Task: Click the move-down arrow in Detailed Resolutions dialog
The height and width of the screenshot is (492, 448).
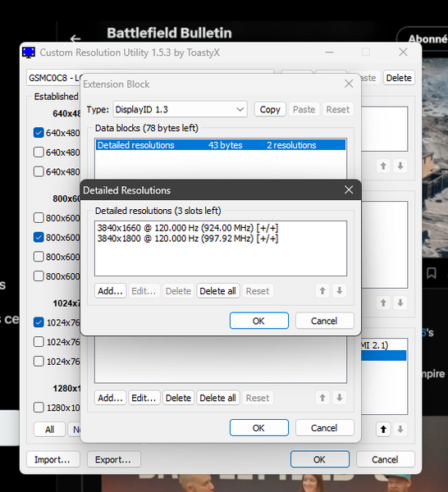Action: [340, 291]
